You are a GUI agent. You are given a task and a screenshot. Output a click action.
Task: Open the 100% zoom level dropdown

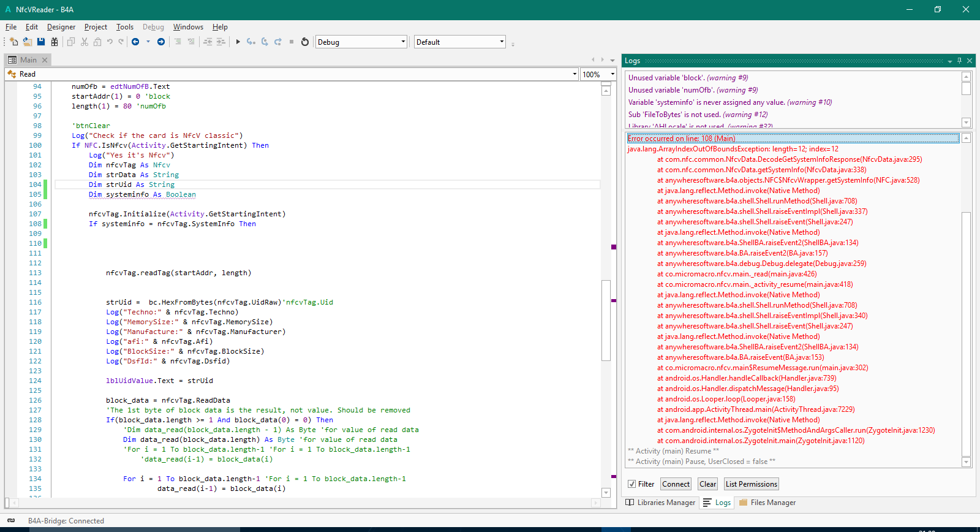point(612,74)
